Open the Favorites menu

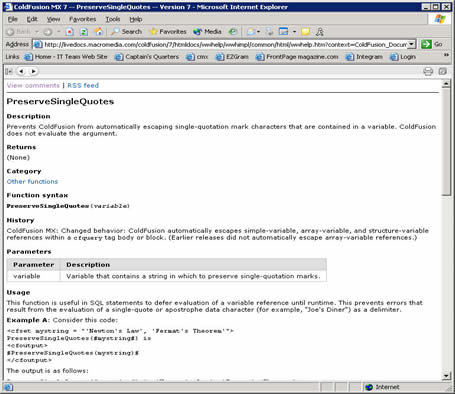click(x=82, y=19)
